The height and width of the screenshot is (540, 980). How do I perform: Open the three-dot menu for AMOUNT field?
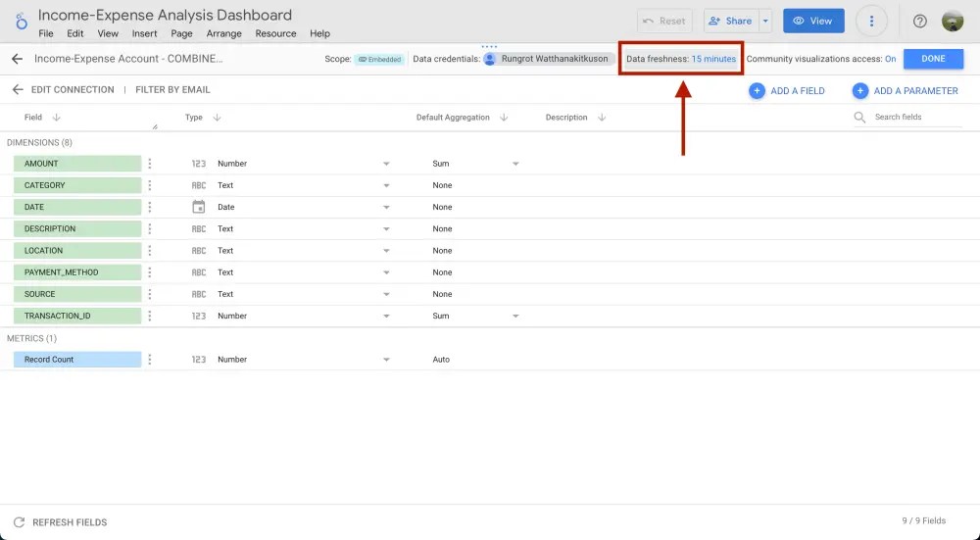[x=150, y=164]
